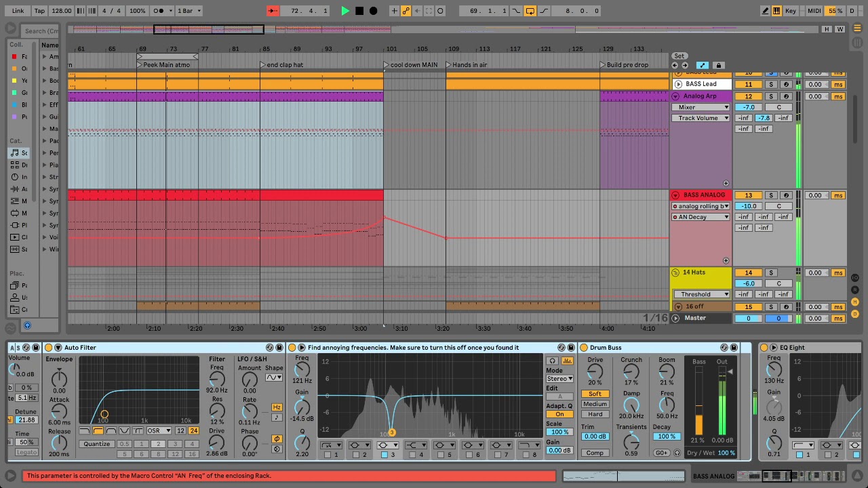The image size is (868, 488).
Task: Select the synced note LFO rate mode
Action: pos(277,418)
